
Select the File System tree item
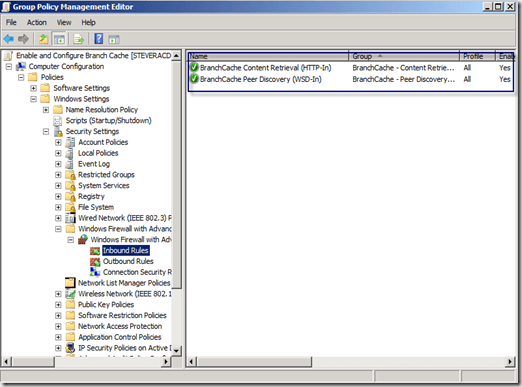click(96, 207)
